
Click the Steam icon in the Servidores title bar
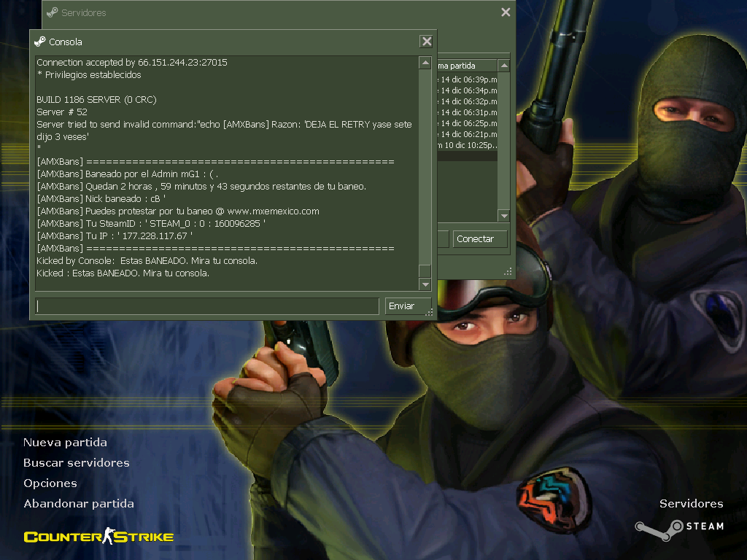point(53,12)
